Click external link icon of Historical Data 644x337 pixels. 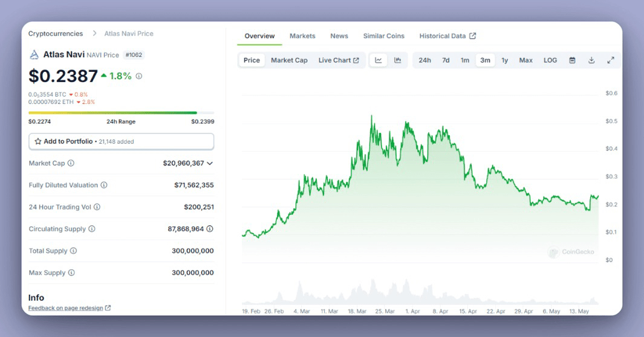point(473,36)
